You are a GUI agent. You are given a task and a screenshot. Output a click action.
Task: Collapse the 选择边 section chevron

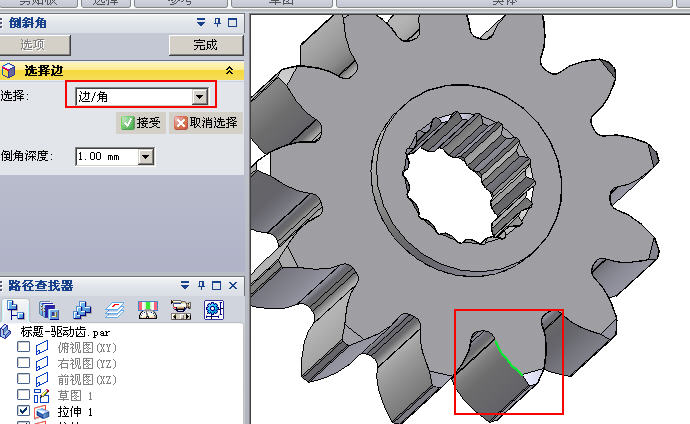[x=229, y=70]
